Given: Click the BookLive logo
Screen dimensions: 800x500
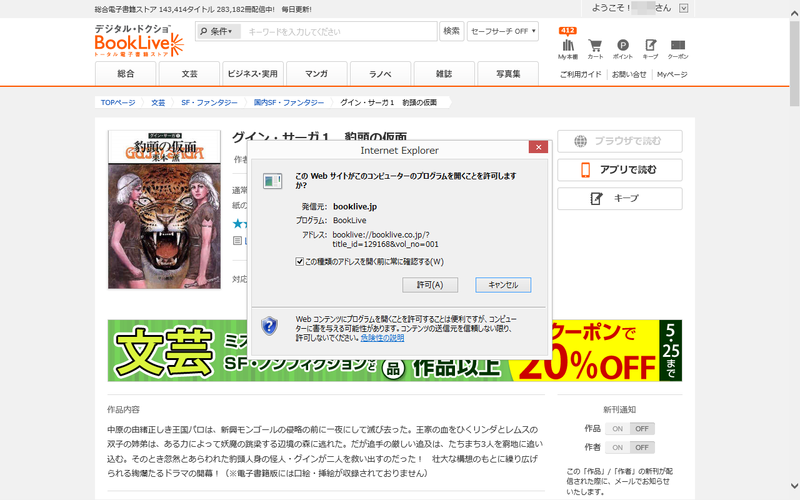Looking at the screenshot, I should (x=139, y=41).
